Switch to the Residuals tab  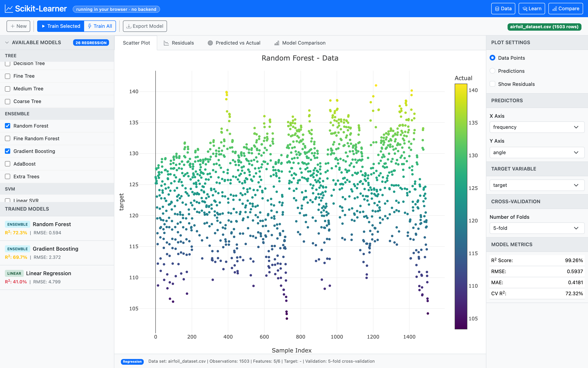(179, 43)
